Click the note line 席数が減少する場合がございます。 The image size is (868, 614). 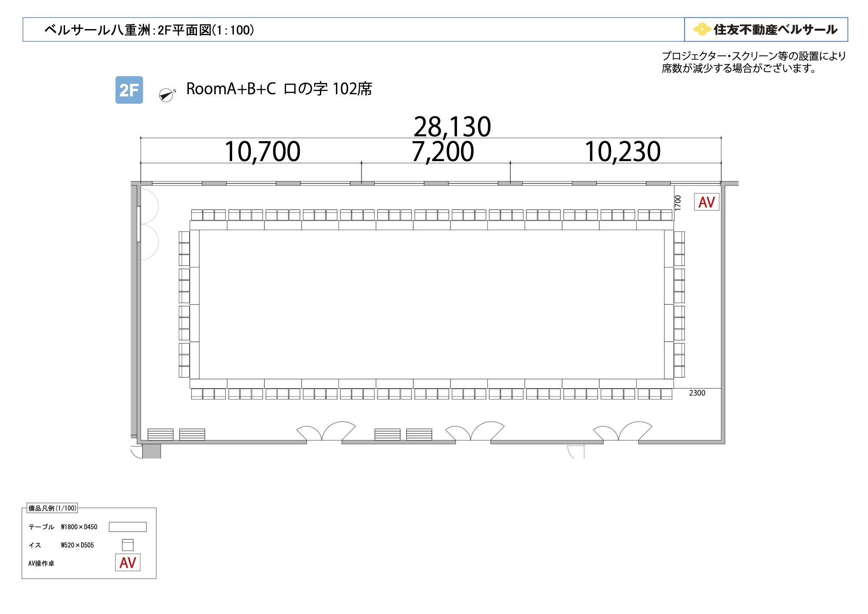[740, 68]
